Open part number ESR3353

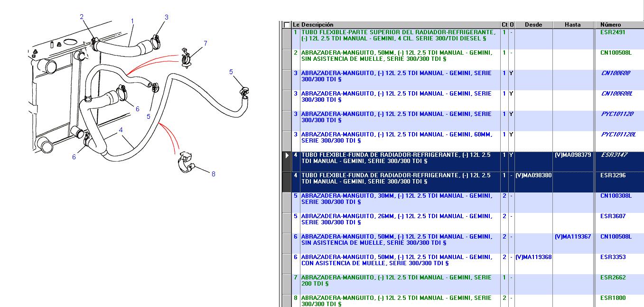[x=613, y=257]
